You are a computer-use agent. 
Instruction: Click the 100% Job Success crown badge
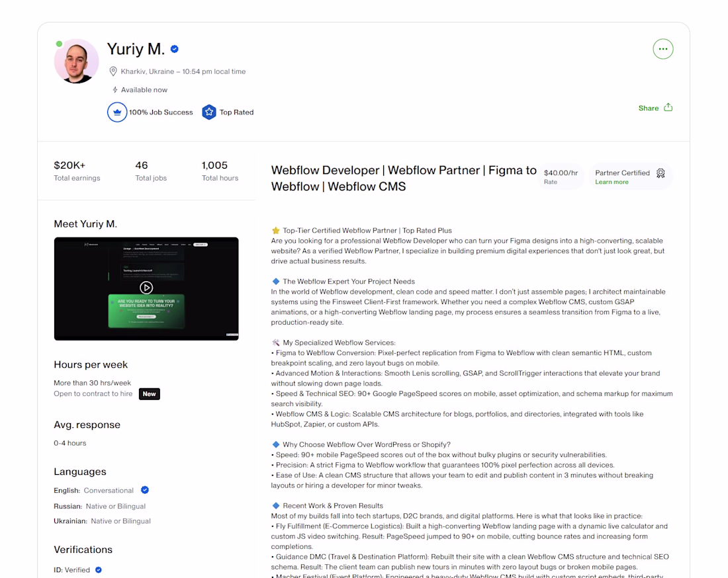[x=117, y=112]
